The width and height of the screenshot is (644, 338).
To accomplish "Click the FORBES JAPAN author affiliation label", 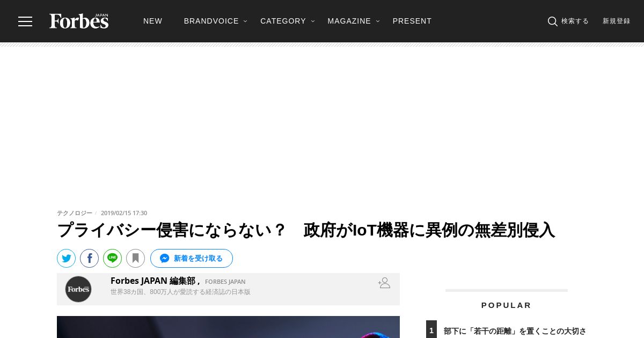I will point(225,282).
